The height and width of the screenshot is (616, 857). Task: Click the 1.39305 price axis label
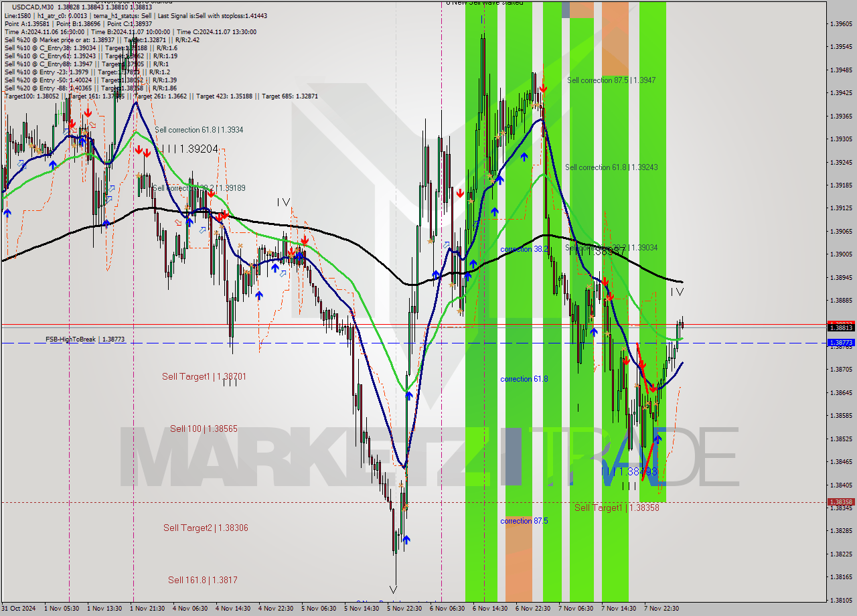[841, 139]
